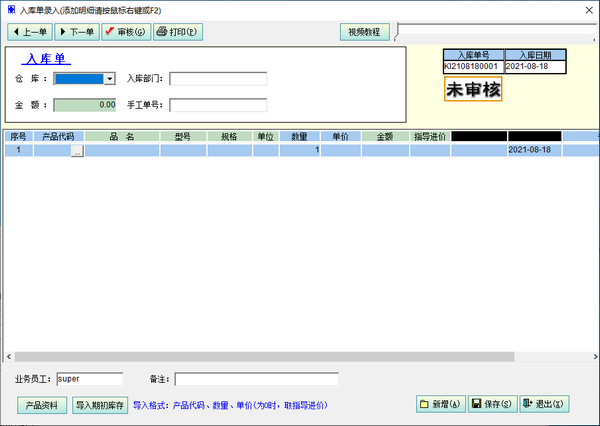Click the 入库部门 input field
This screenshot has width=600, height=426.
pos(217,79)
